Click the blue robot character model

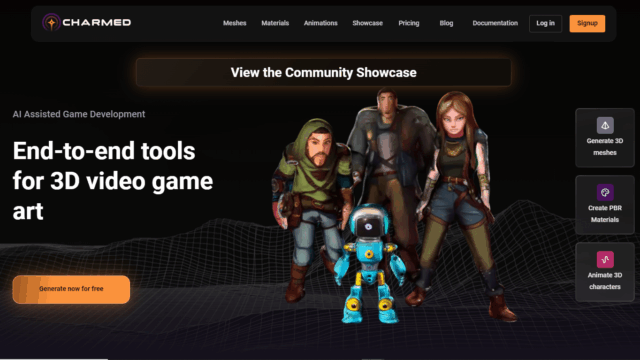coord(369,264)
